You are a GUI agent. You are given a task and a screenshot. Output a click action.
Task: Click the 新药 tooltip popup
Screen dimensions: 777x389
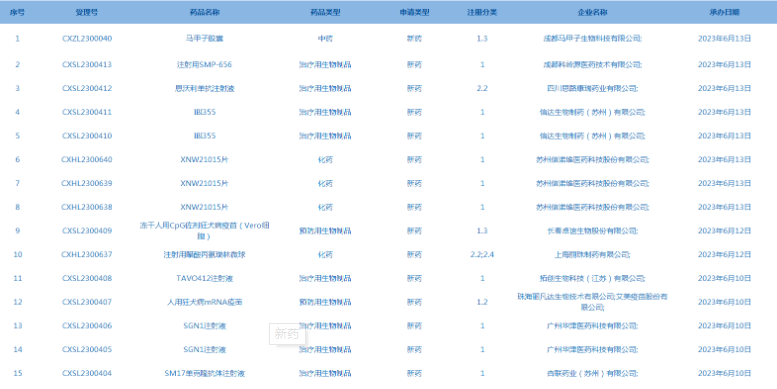coord(287,334)
